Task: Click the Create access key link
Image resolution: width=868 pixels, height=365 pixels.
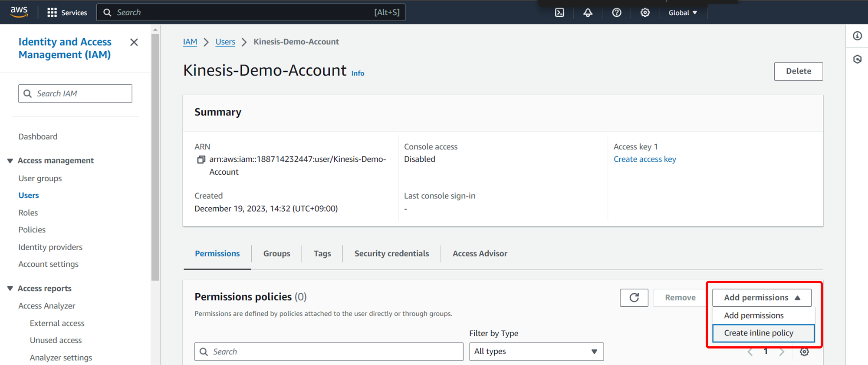Action: tap(644, 159)
